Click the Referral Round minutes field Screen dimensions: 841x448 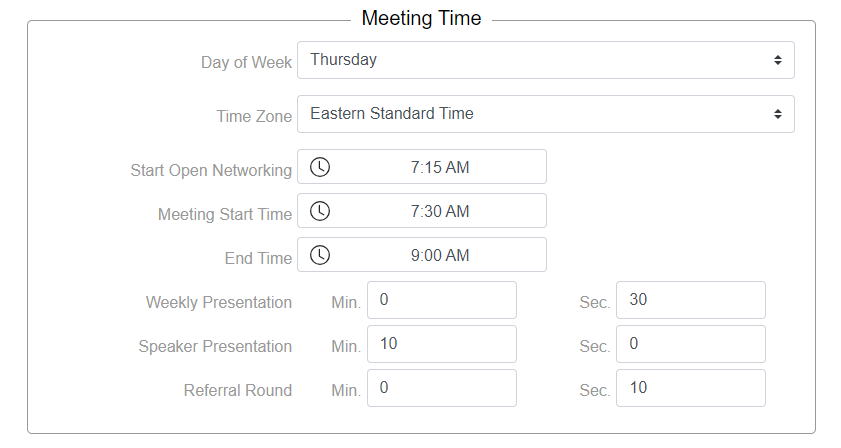point(441,388)
